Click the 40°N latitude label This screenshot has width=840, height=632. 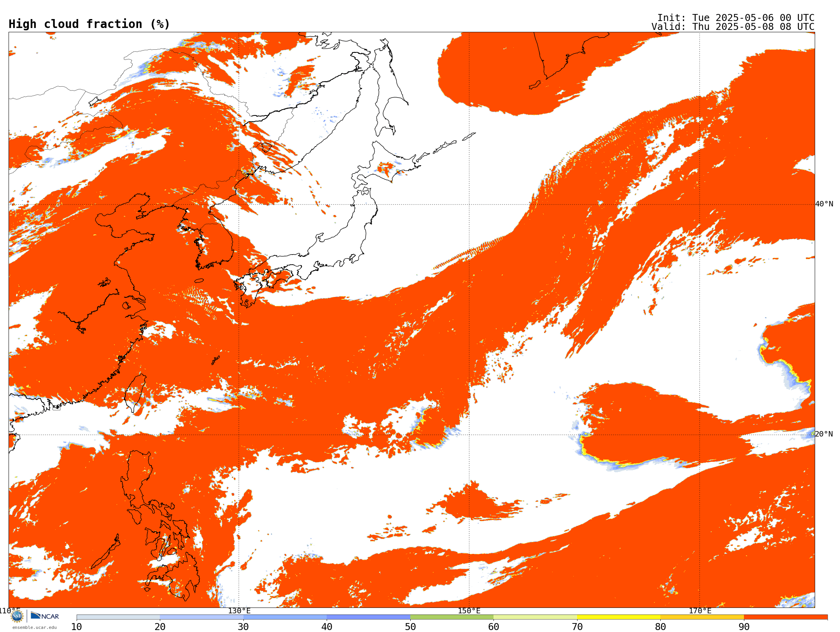click(x=824, y=204)
